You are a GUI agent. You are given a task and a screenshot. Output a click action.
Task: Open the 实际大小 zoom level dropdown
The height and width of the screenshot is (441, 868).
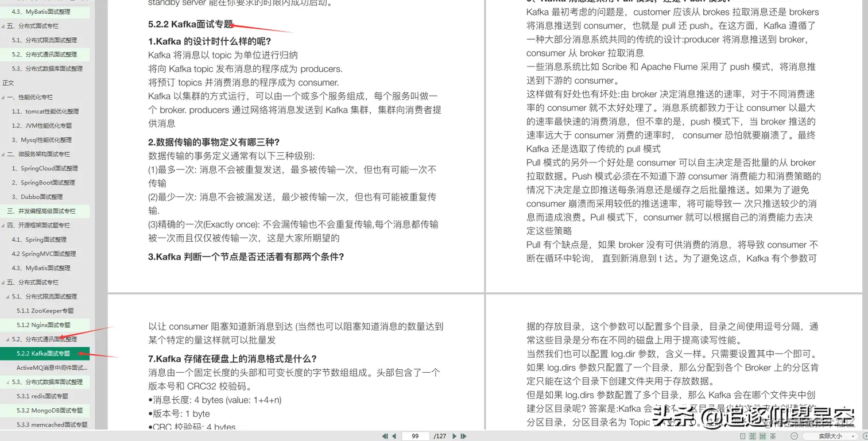point(830,435)
